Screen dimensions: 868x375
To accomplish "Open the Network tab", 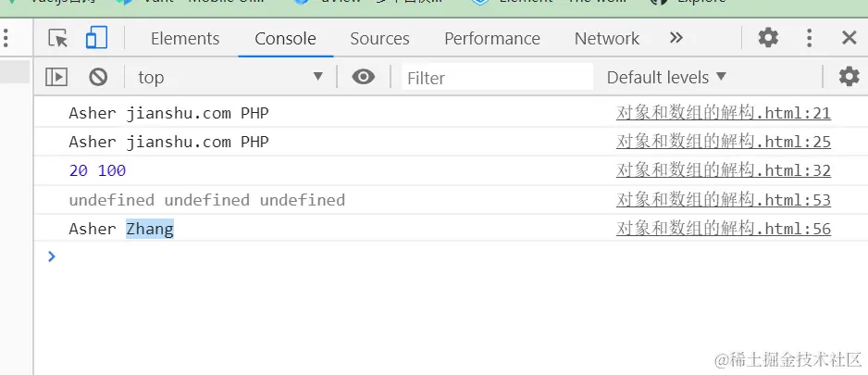I will click(x=607, y=38).
